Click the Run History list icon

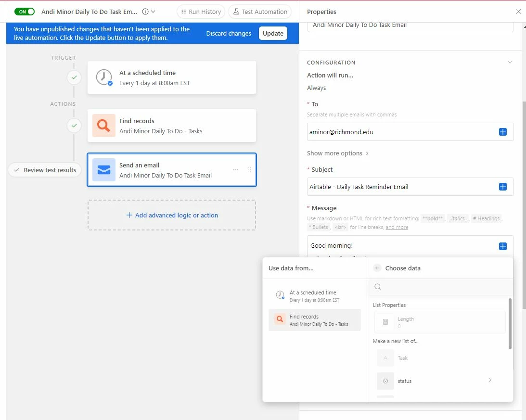coord(183,12)
